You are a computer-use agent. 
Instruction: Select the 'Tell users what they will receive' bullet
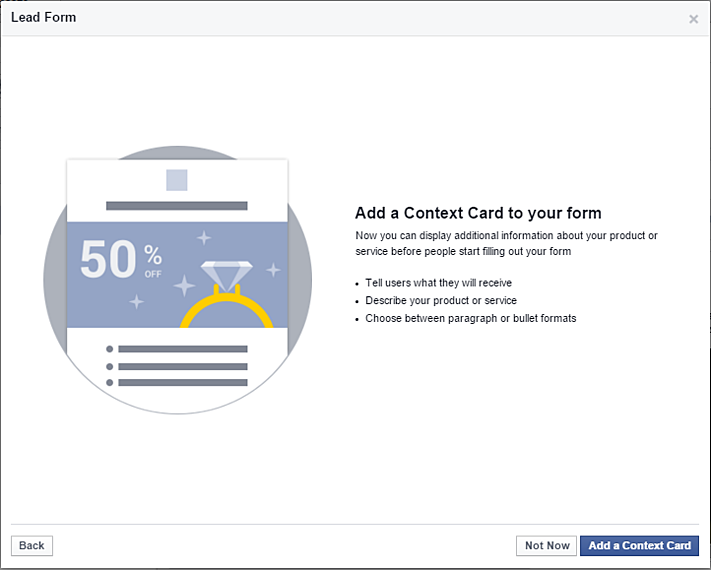coord(439,283)
